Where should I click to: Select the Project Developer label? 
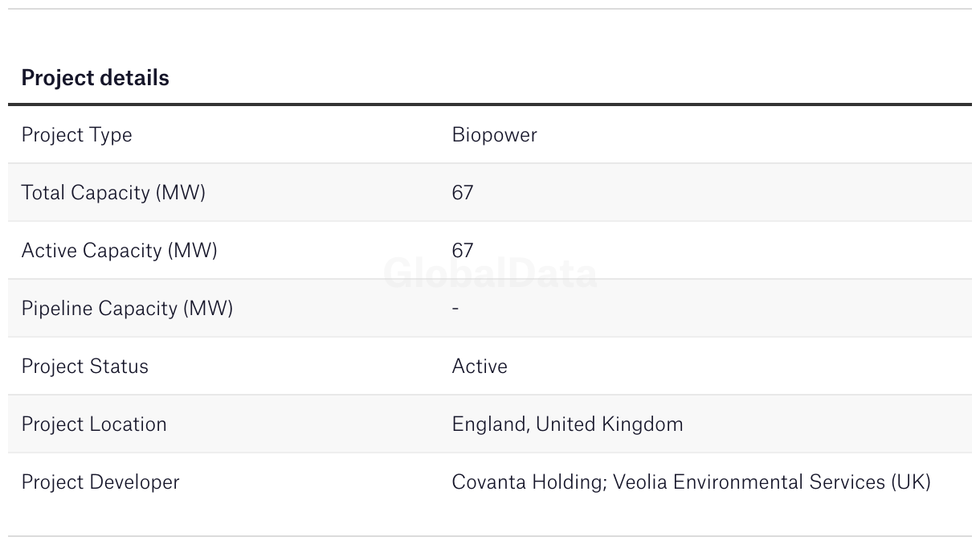pyautogui.click(x=100, y=482)
